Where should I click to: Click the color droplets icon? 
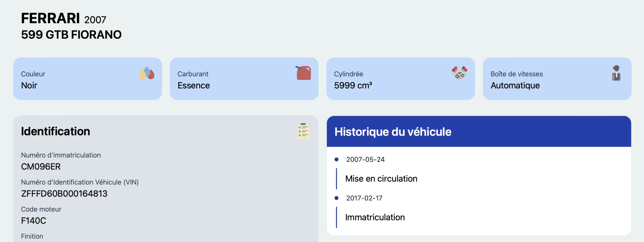(147, 73)
